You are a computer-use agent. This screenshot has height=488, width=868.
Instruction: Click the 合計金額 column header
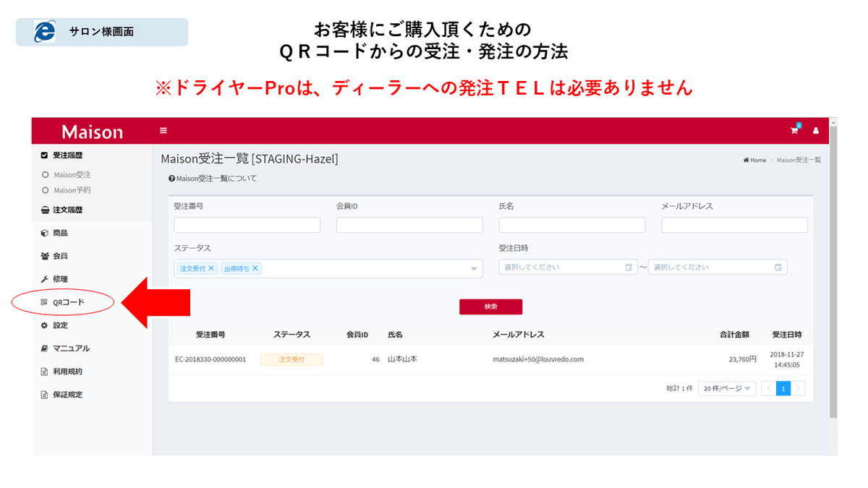(x=734, y=335)
